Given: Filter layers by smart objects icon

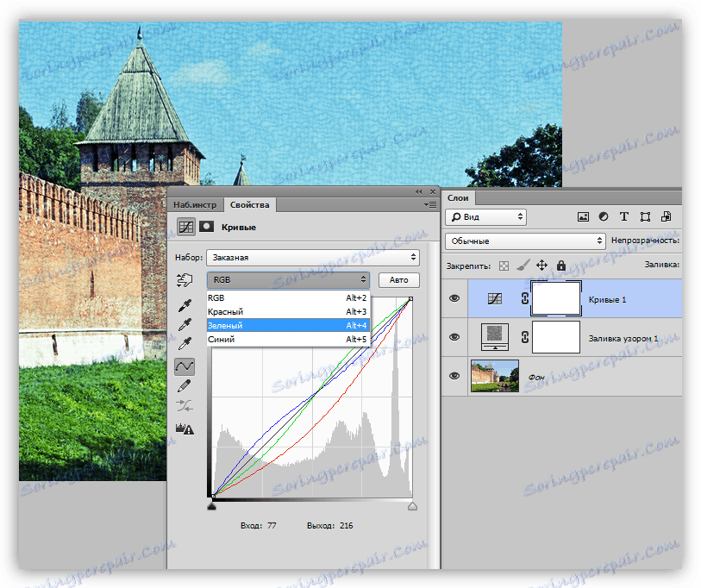Looking at the screenshot, I should click(x=667, y=217).
